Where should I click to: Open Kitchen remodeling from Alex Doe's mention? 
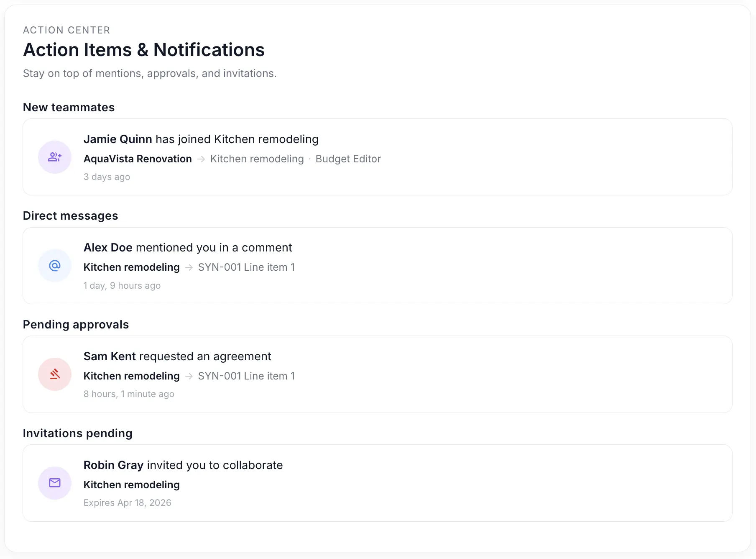pos(131,267)
